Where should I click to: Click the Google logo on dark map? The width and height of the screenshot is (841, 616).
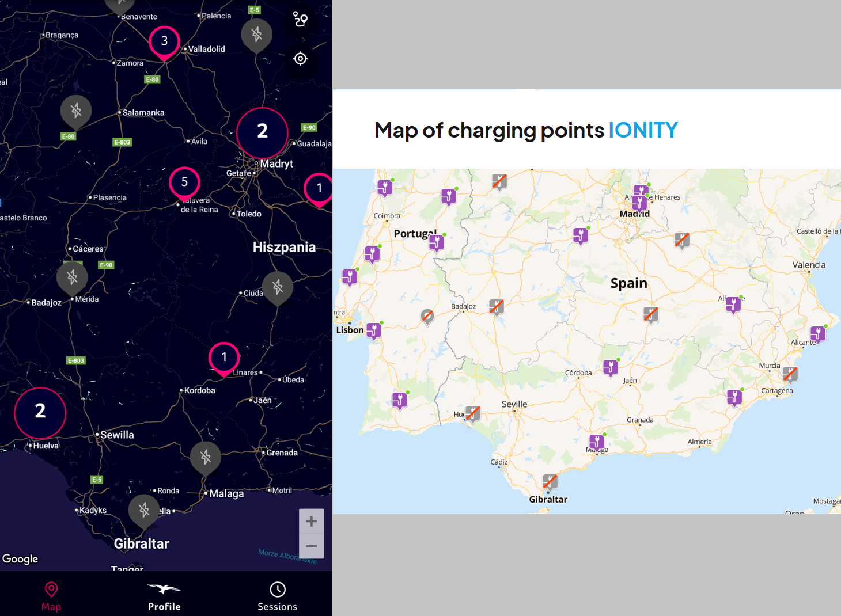[x=20, y=559]
